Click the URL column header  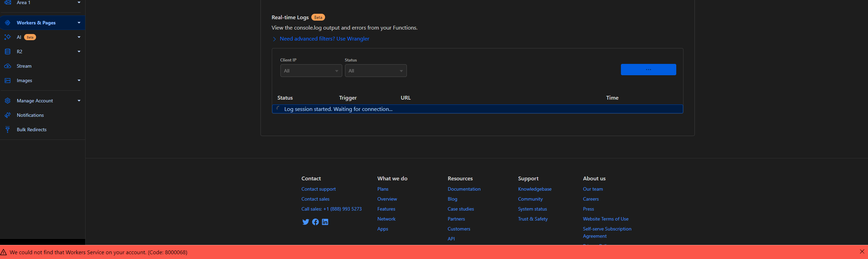pyautogui.click(x=405, y=98)
